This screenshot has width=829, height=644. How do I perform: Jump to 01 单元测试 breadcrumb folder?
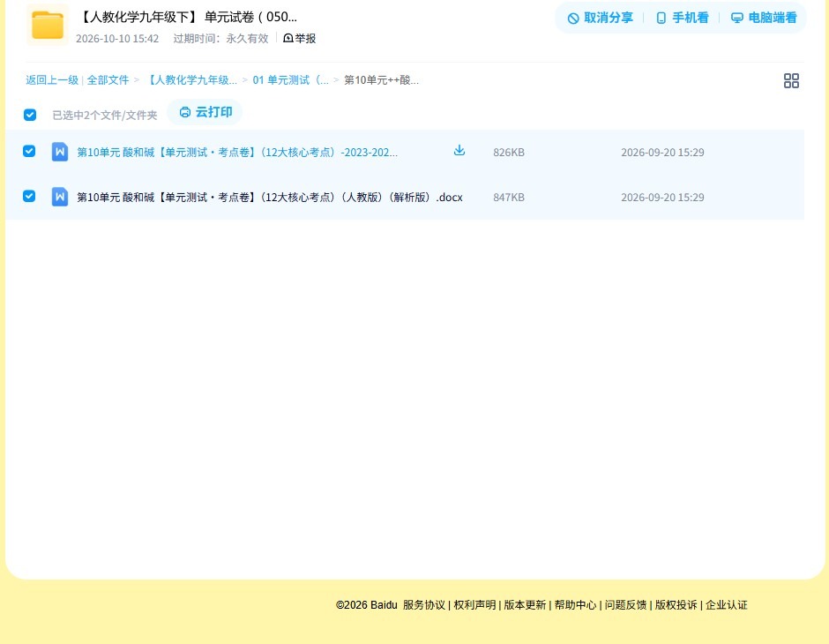tap(291, 80)
